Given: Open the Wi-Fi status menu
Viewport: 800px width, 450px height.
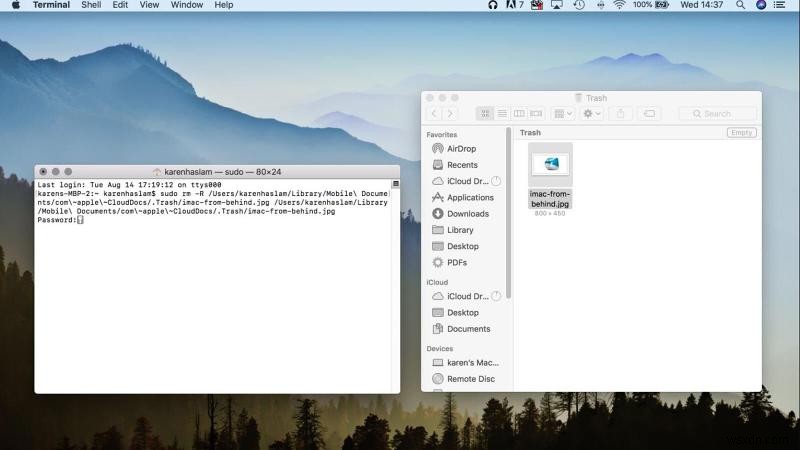Looking at the screenshot, I should point(619,5).
